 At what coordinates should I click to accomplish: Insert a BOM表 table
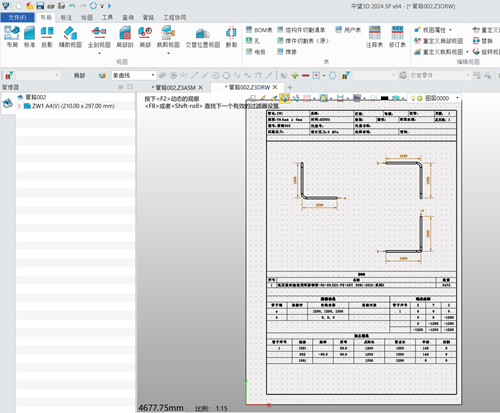[x=259, y=30]
